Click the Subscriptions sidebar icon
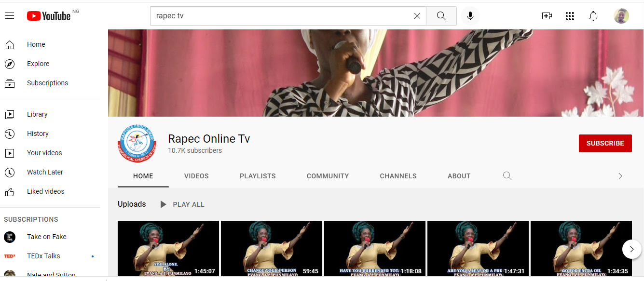Viewport: 644px width, 281px height. tap(10, 83)
